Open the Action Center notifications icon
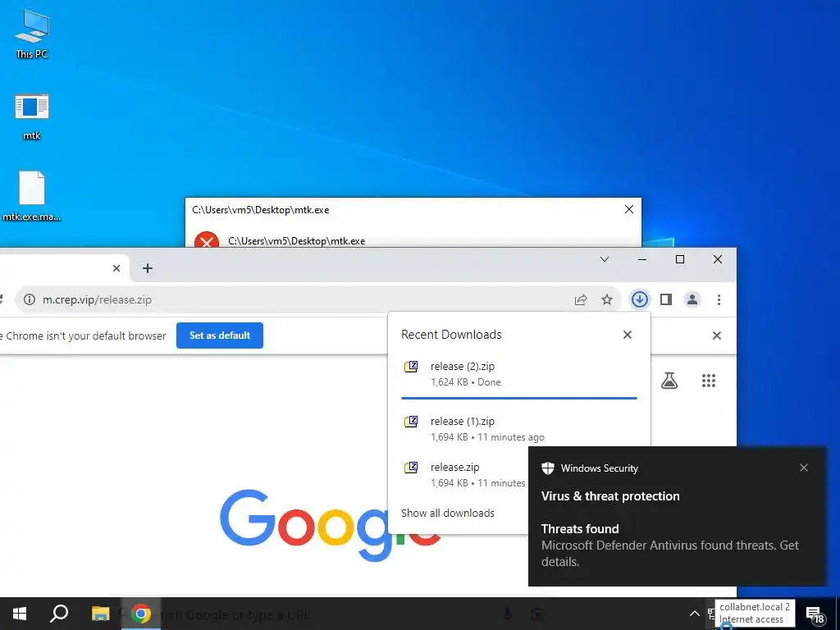Viewport: 840px width, 630px height. click(815, 614)
